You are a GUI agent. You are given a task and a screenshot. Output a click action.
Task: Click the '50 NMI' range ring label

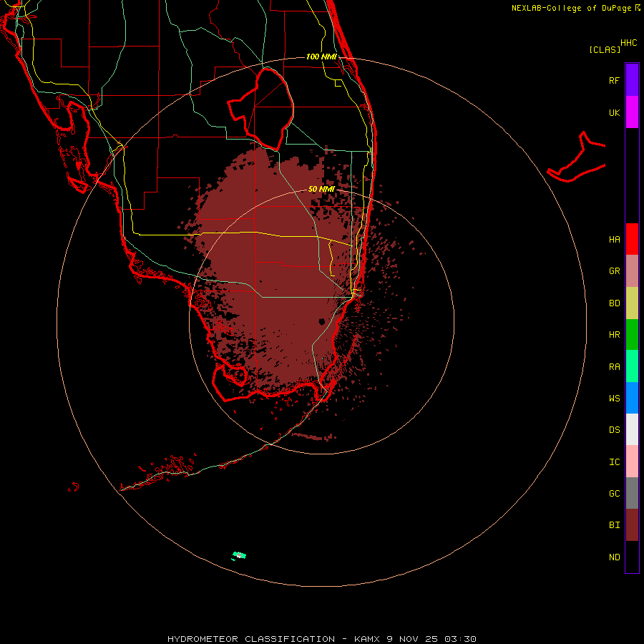pyautogui.click(x=321, y=189)
